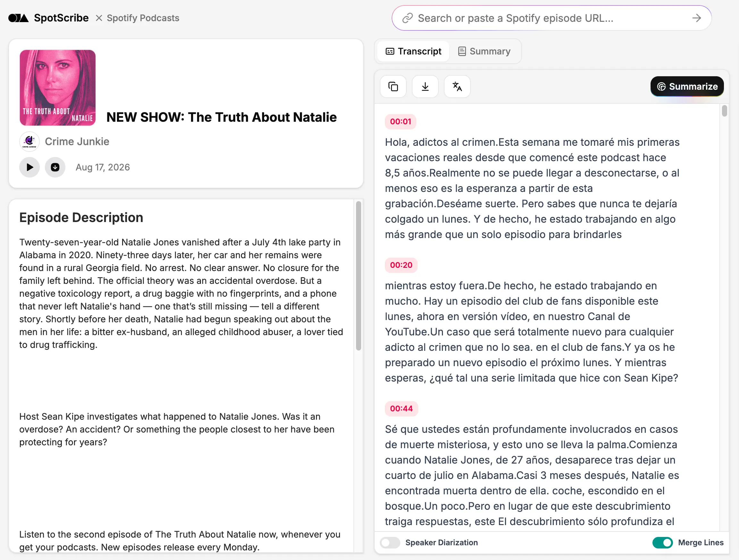
Task: Click the Summarize button
Action: (687, 86)
